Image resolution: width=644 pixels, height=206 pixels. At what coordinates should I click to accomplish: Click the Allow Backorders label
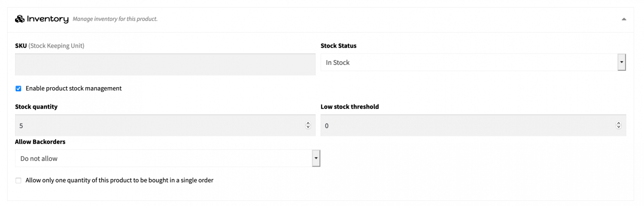coord(40,142)
